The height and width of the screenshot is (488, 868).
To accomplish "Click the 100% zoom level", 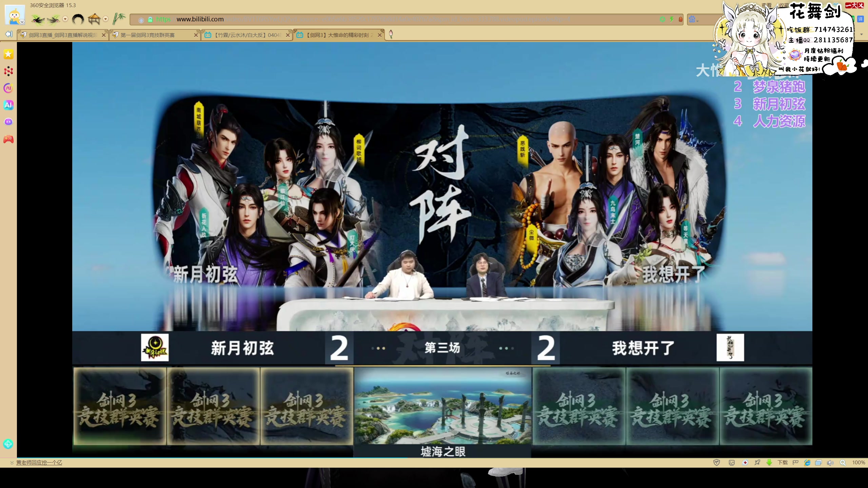I will (859, 463).
